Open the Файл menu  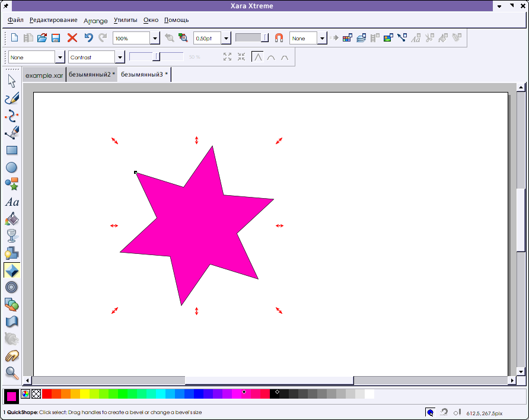click(16, 20)
